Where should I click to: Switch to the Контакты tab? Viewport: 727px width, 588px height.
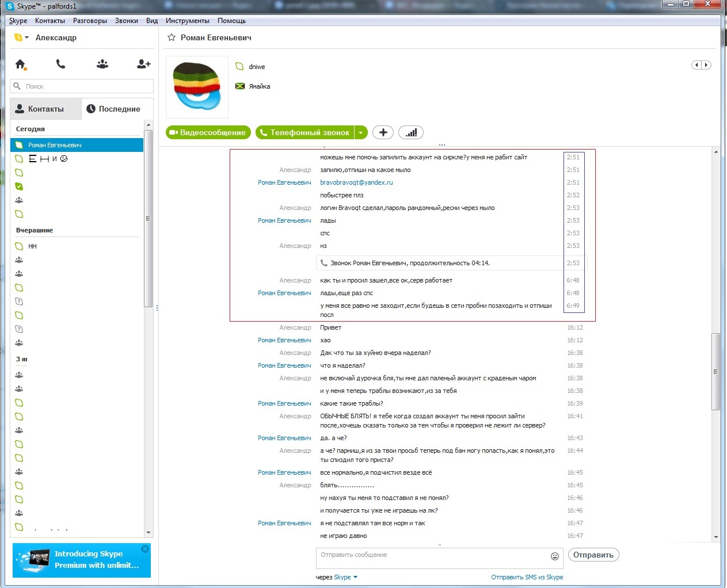[x=46, y=109]
